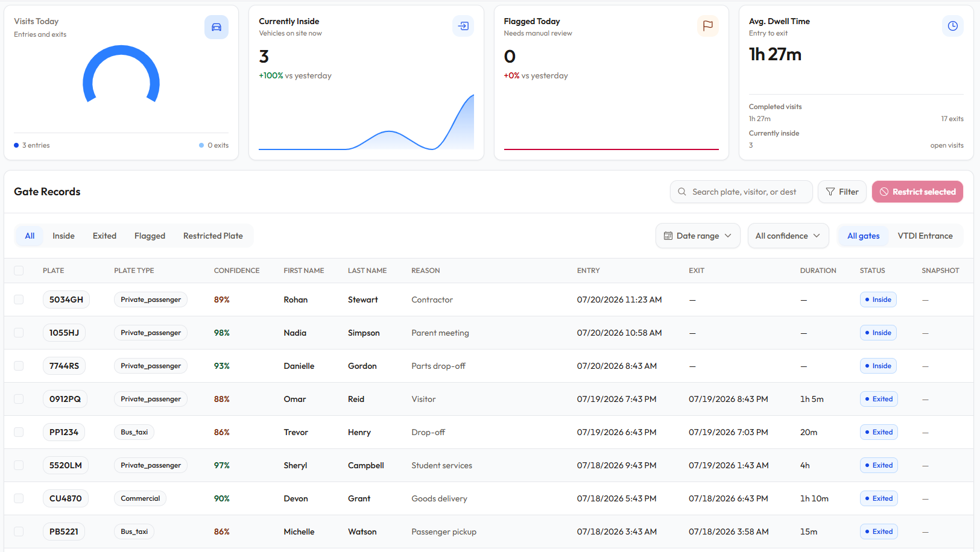Screen dimensions: 980x552
Task: Click the 3 entries legend item
Action: click(x=32, y=145)
